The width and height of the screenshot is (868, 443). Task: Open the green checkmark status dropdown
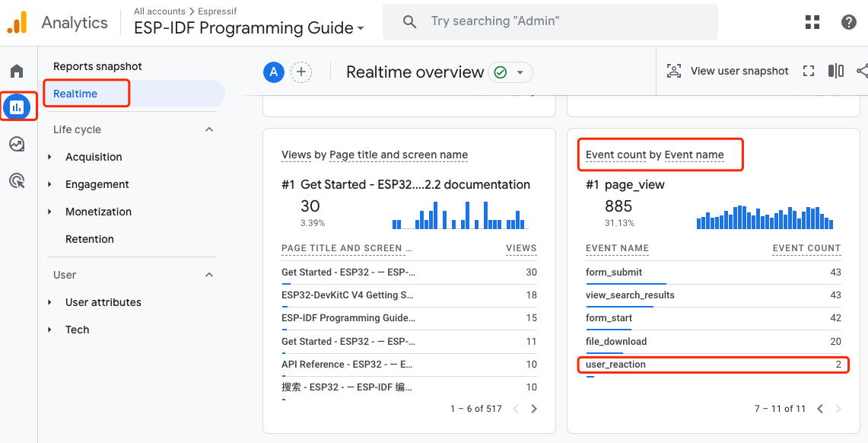point(510,72)
